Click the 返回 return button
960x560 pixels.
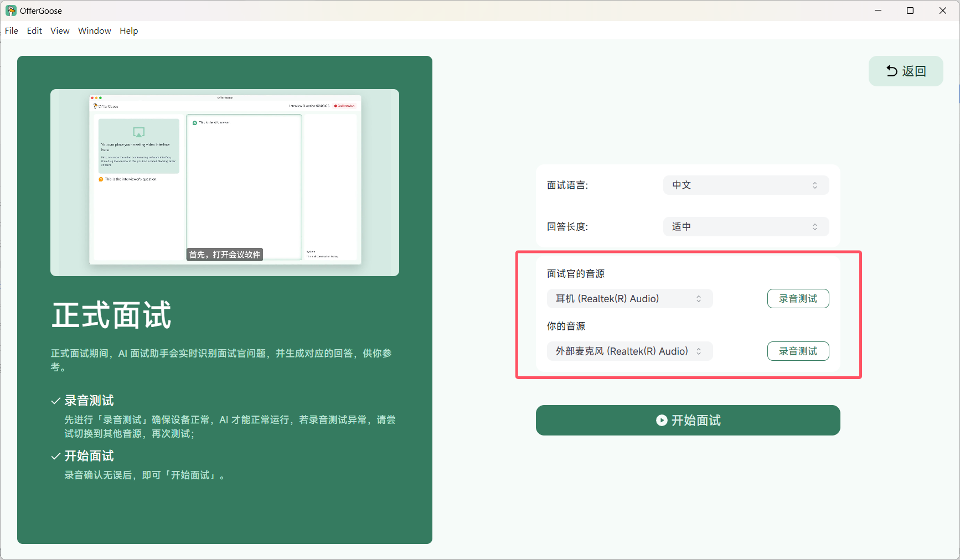pos(906,71)
